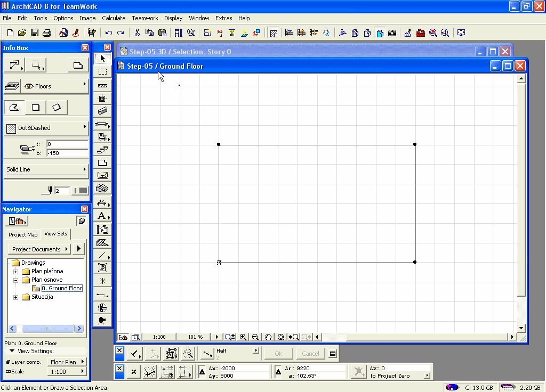The width and height of the screenshot is (546, 392).
Task: Open the Floors layer dropdown
Action: click(53, 86)
